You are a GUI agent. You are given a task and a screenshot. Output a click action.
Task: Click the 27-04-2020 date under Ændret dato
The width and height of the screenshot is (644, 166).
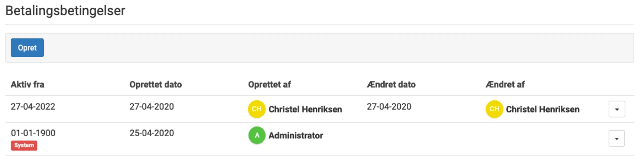389,107
